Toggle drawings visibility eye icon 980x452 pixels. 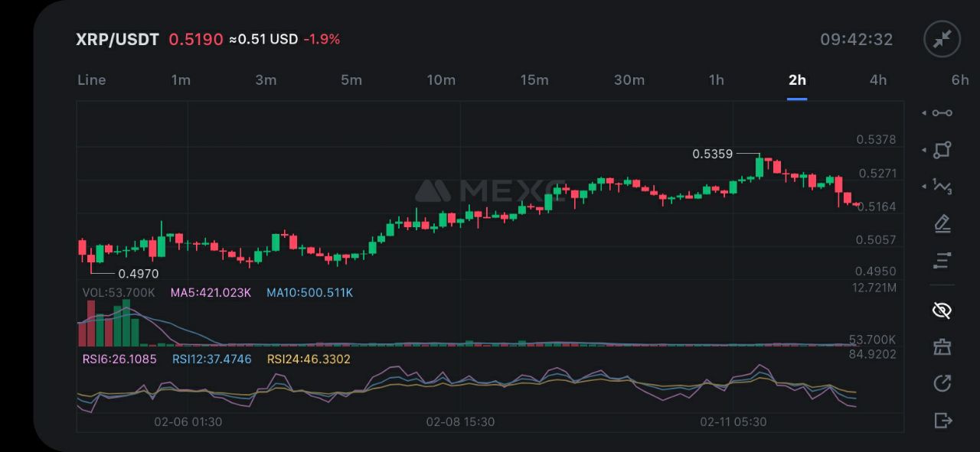(x=942, y=310)
